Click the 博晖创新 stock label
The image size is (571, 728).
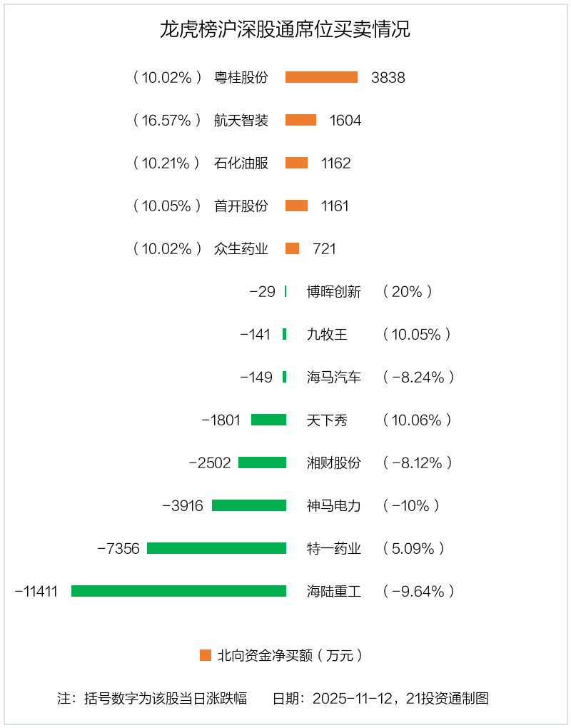334,291
